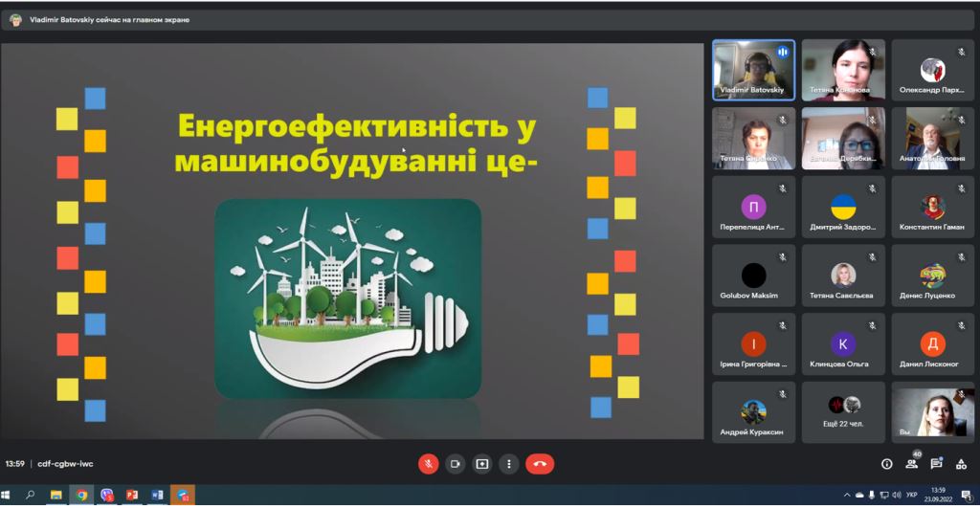This screenshot has height=508, width=980.
Task: Toggle the camera button in call controls
Action: pos(455,464)
